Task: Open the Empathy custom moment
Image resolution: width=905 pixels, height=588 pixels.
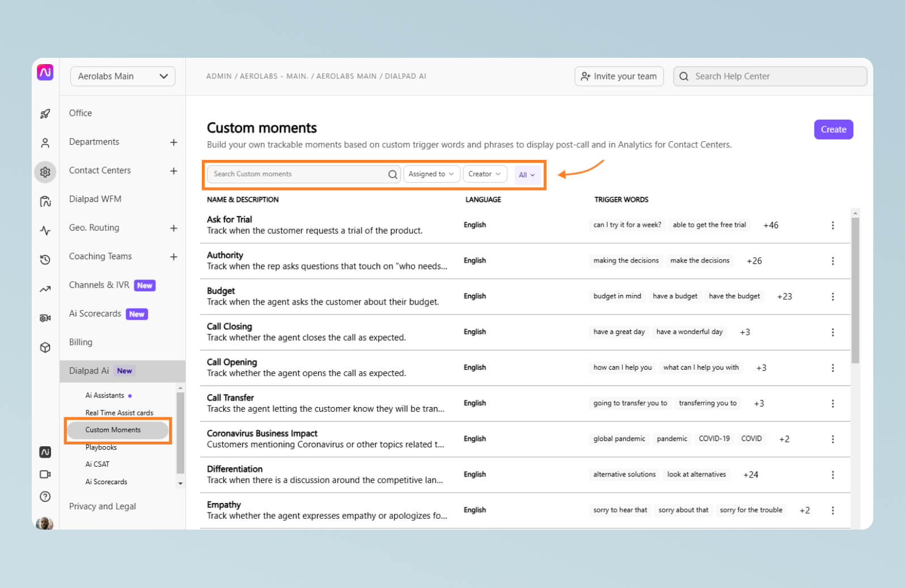Action: [224, 505]
